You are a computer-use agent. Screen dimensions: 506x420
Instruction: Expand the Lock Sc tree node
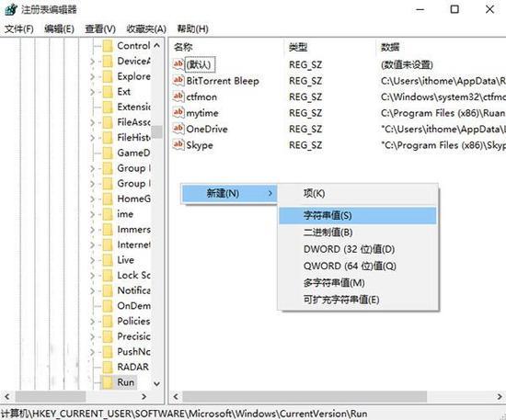tap(93, 276)
